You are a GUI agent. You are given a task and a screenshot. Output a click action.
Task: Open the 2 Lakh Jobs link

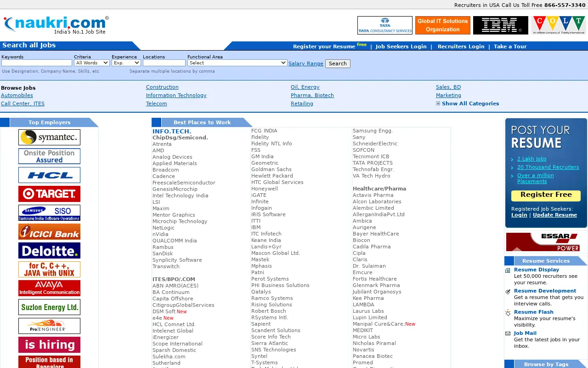[532, 159]
